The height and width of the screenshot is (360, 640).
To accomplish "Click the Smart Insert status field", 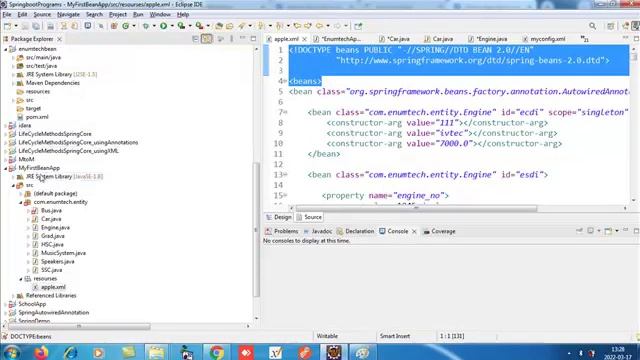I will tap(395, 336).
